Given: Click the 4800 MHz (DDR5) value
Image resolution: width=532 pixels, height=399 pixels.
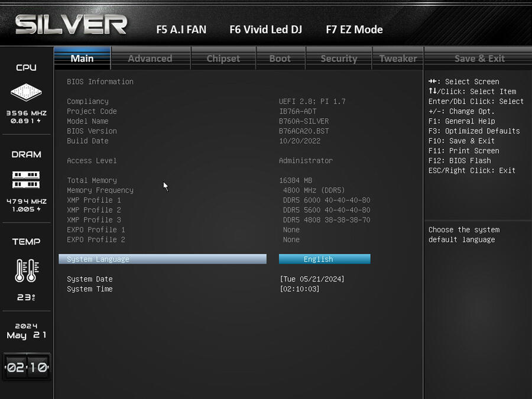Looking at the screenshot, I should coord(314,190).
